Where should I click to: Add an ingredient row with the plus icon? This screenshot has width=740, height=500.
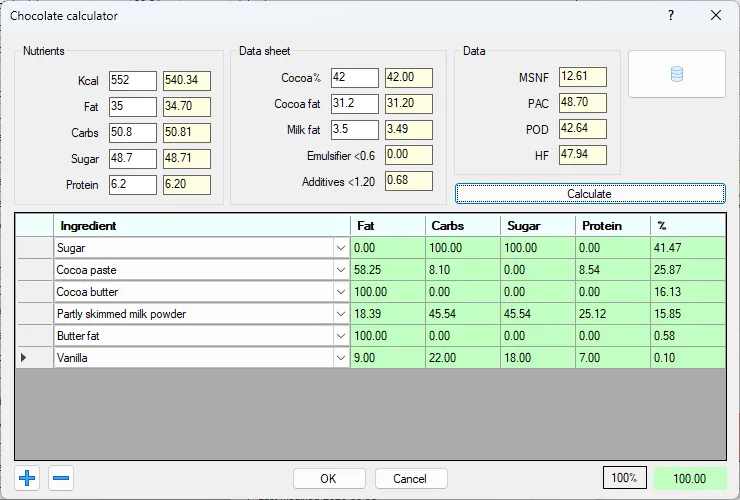[x=27, y=478]
